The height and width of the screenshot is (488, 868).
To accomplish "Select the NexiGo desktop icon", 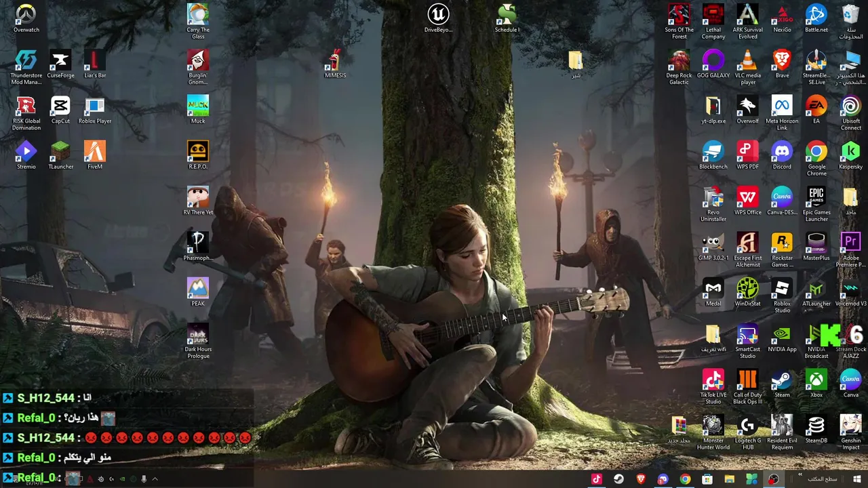I will pos(782,18).
